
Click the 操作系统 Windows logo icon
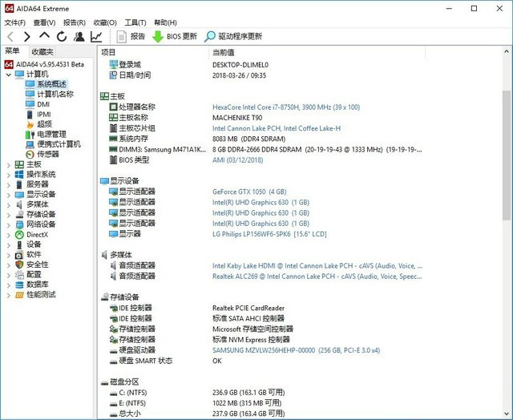click(19, 175)
